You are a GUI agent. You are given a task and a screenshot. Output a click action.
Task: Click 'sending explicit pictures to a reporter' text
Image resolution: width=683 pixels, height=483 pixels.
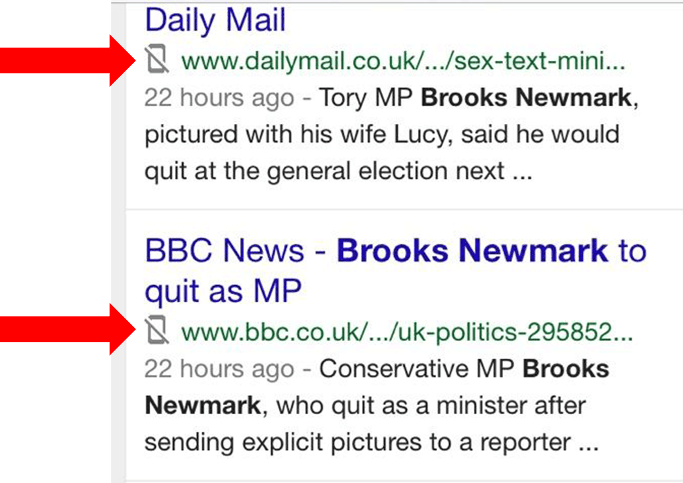pos(355,441)
